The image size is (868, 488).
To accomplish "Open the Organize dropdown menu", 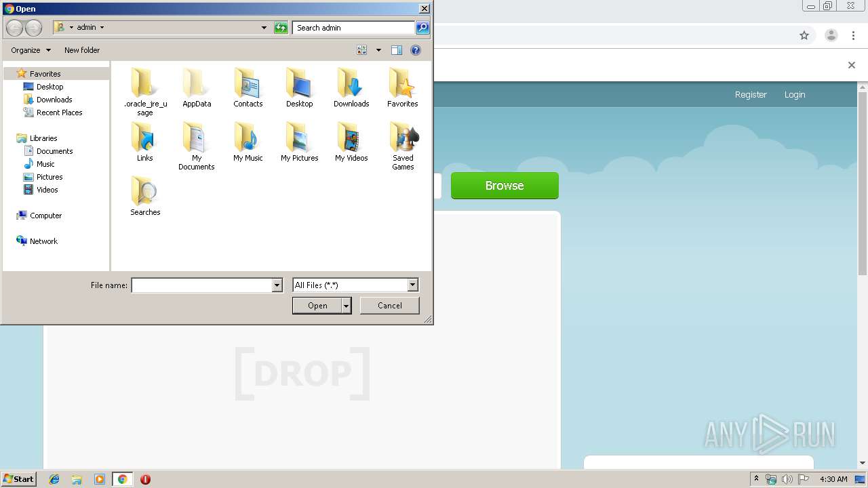I will pos(31,50).
